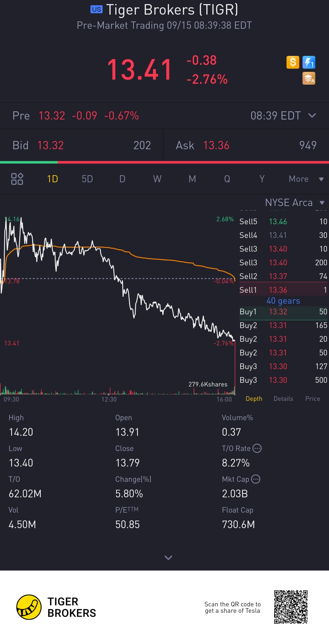The width and height of the screenshot is (329, 644).
Task: Tap the High value 14.20
Action: [21, 432]
